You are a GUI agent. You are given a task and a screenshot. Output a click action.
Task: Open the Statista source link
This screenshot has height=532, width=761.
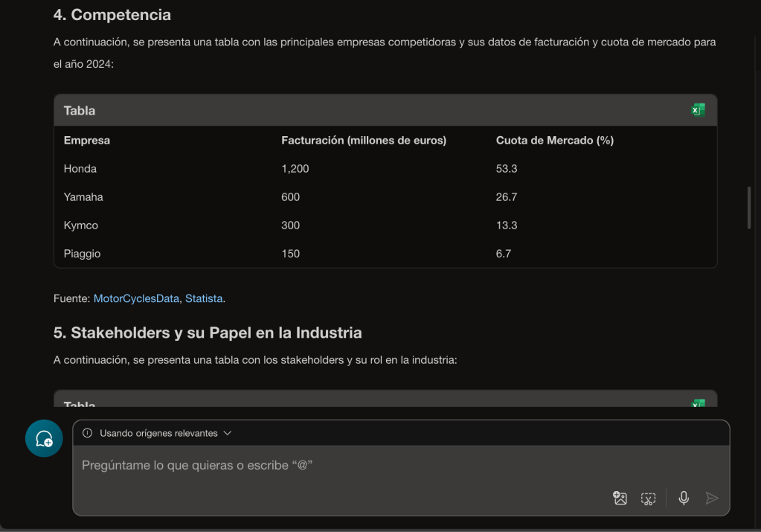[x=204, y=298]
